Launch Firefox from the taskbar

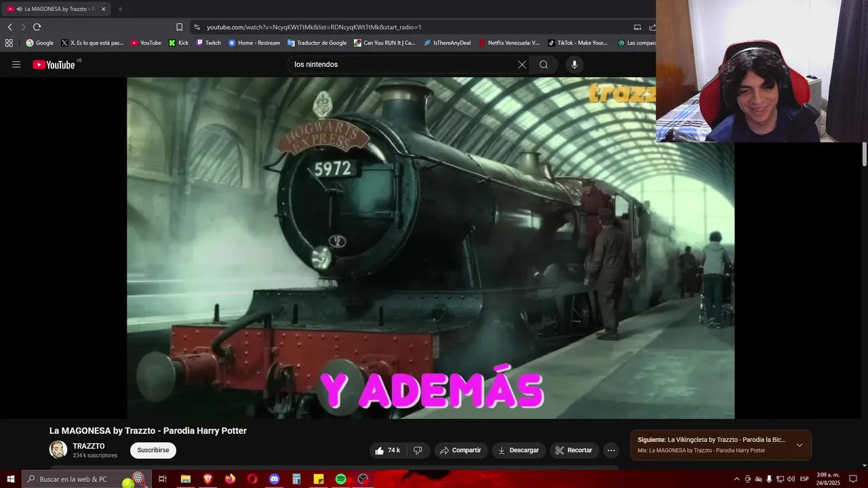click(x=230, y=479)
